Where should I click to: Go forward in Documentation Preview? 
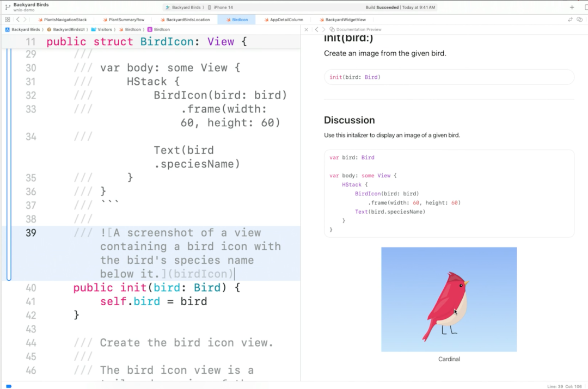coord(323,29)
